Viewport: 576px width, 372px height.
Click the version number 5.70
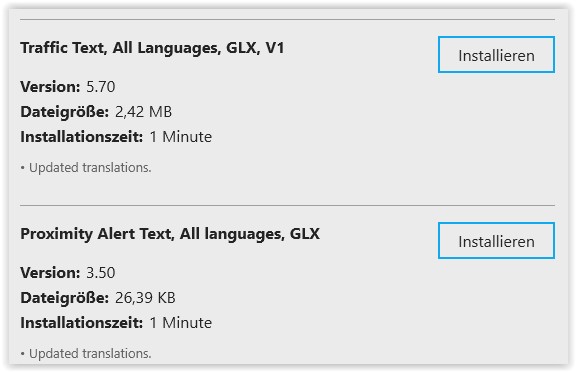pos(101,87)
